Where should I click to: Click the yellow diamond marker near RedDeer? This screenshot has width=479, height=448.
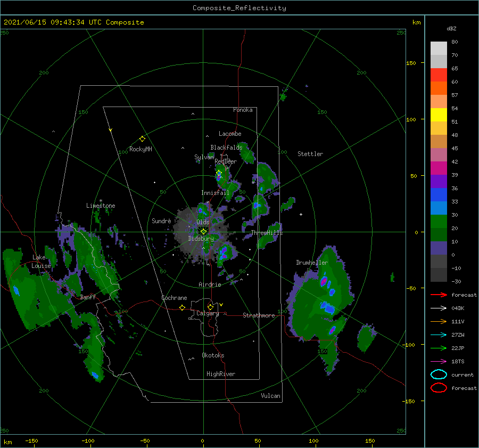pyautogui.click(x=219, y=173)
